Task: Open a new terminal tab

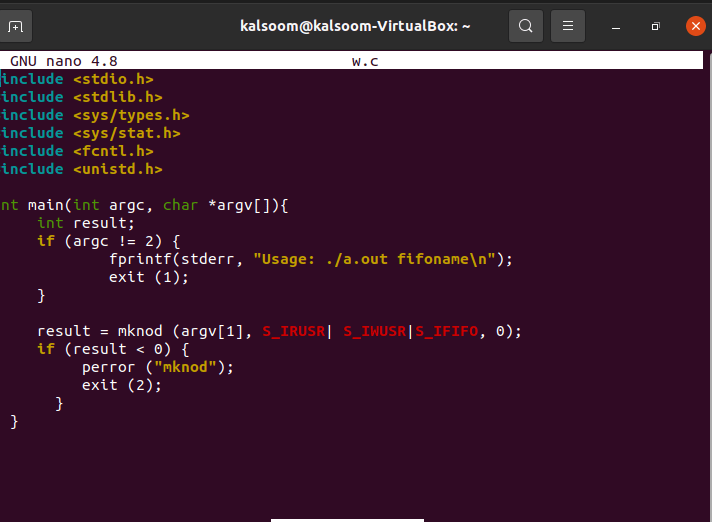Action: (15, 26)
